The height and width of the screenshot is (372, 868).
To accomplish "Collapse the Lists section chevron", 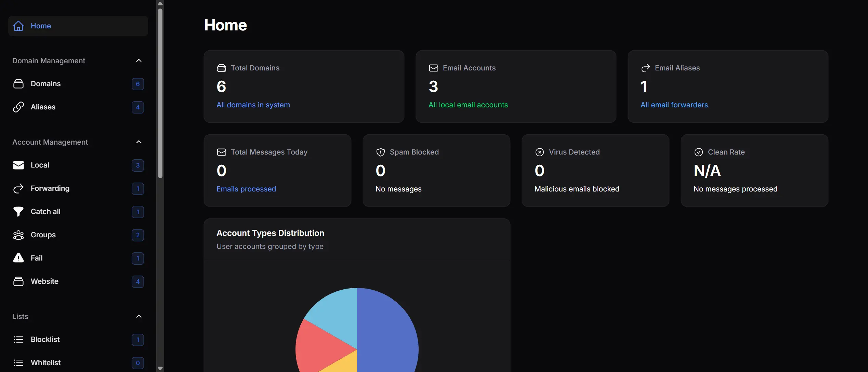I will tap(139, 316).
